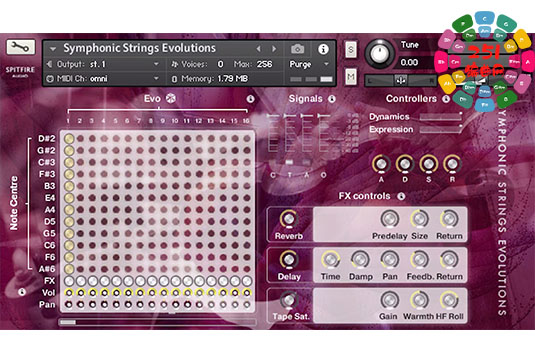Select next instrument with right arrow
The height and width of the screenshot is (363, 535).
tap(274, 49)
